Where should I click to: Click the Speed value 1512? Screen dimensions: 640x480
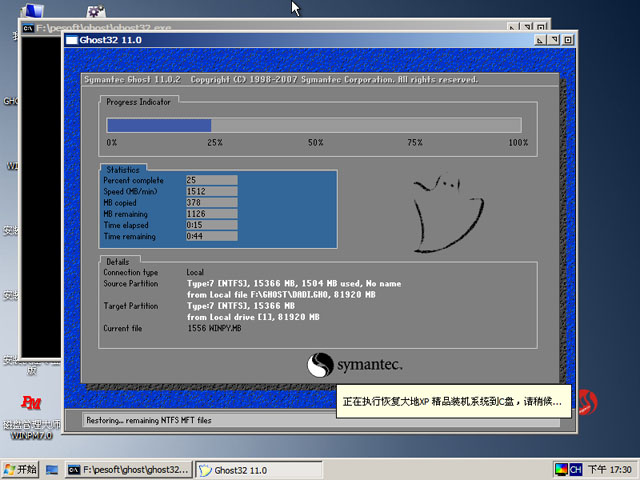click(211, 191)
